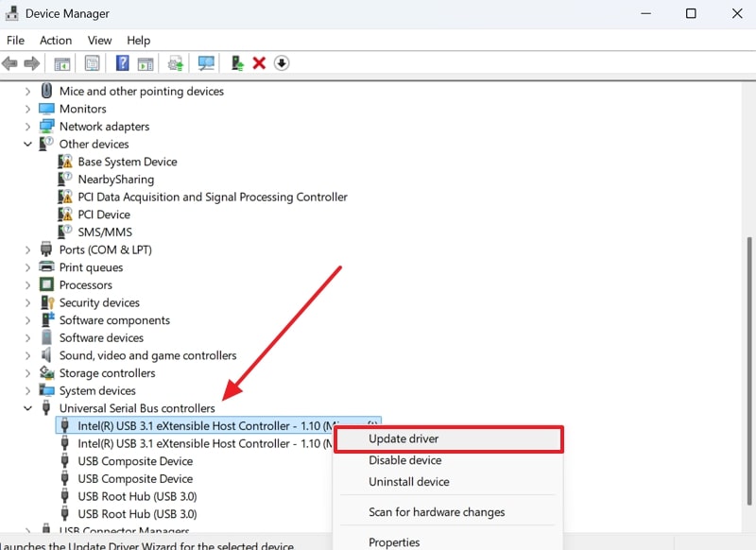Expand the Network adapters category
The height and width of the screenshot is (550, 756).
27,126
